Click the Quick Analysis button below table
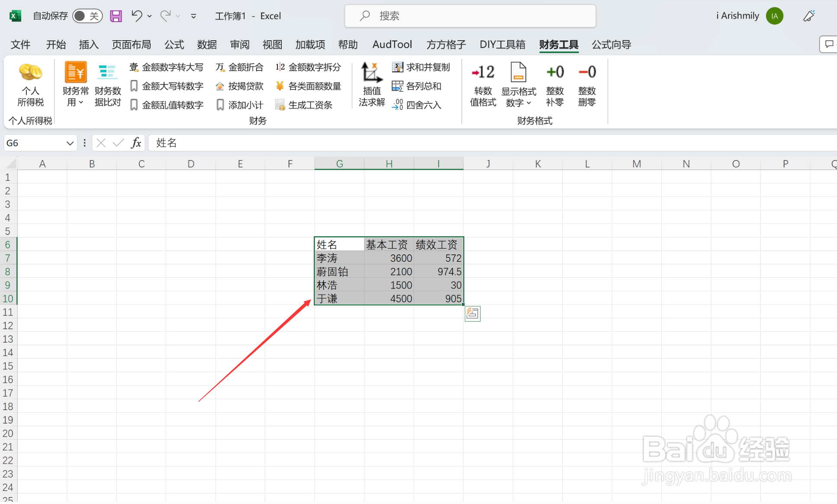Viewport: 837px width, 504px height. 472,314
